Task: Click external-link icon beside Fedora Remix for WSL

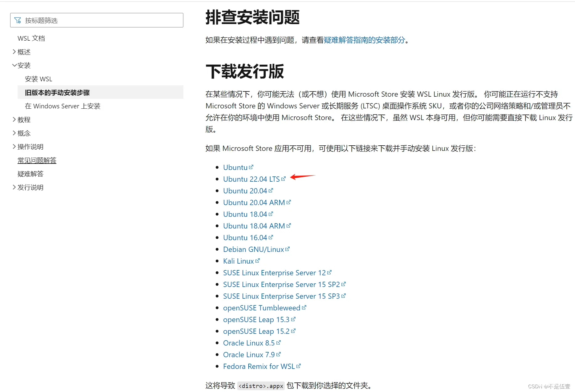Action: (x=299, y=366)
